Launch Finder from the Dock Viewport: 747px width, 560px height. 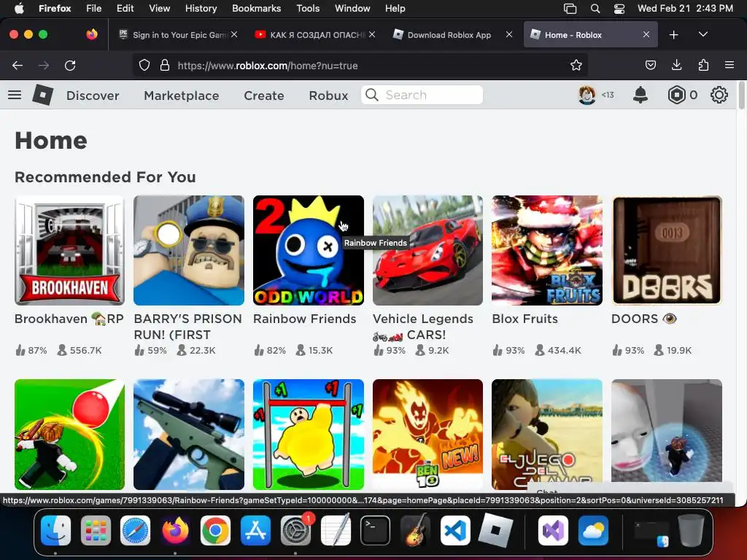click(55, 530)
